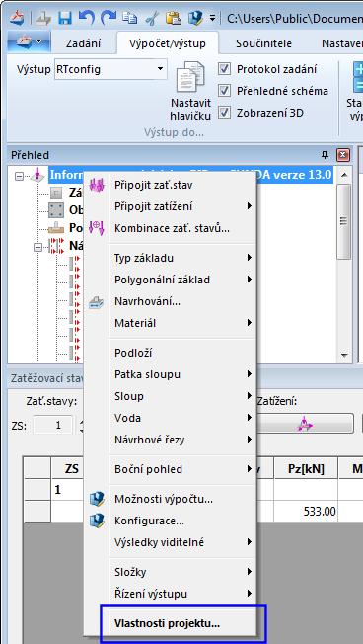Toggle the Přehledné schéma checkbox
The image size is (363, 644).
224,91
